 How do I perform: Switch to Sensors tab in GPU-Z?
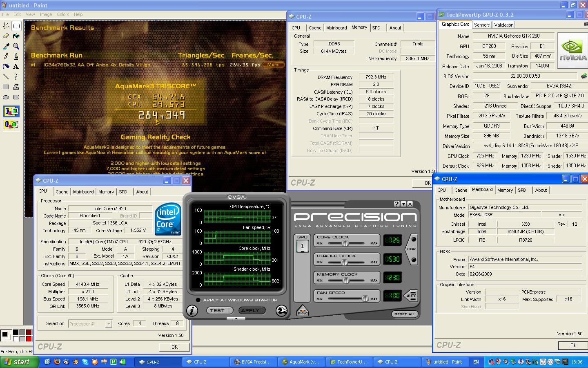click(482, 25)
